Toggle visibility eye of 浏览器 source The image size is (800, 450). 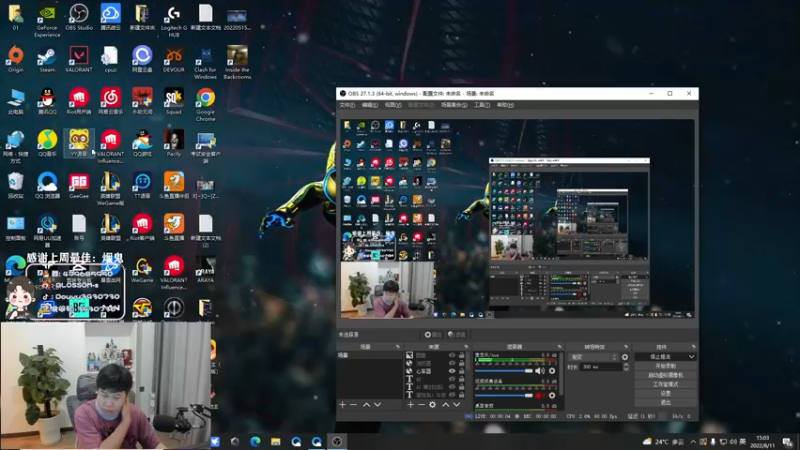(452, 363)
